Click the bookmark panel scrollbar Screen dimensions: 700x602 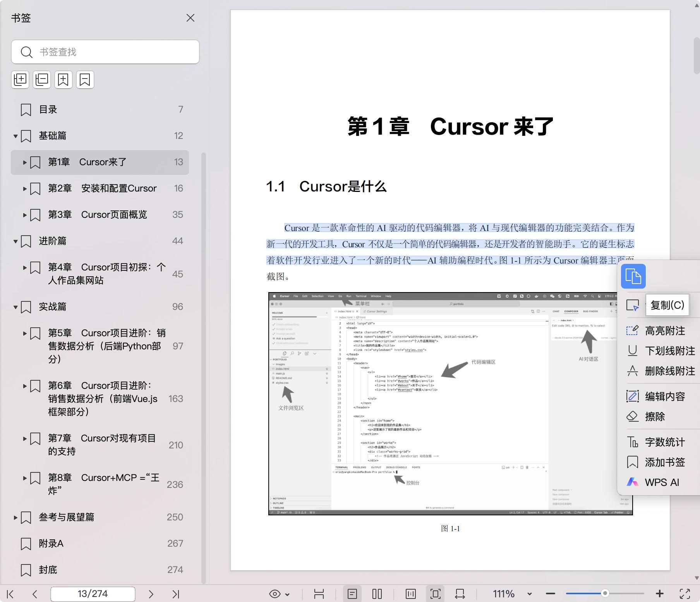[204, 368]
